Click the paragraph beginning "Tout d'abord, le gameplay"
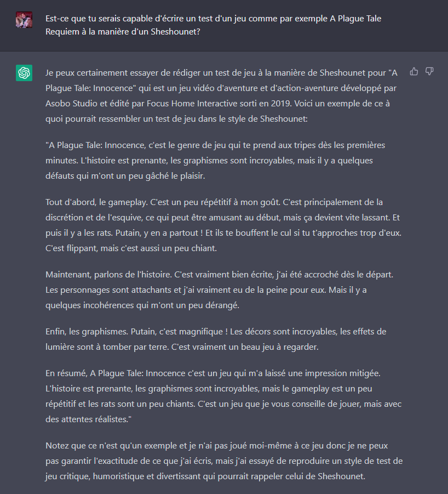Viewport: 448px width, 494px height. click(223, 225)
